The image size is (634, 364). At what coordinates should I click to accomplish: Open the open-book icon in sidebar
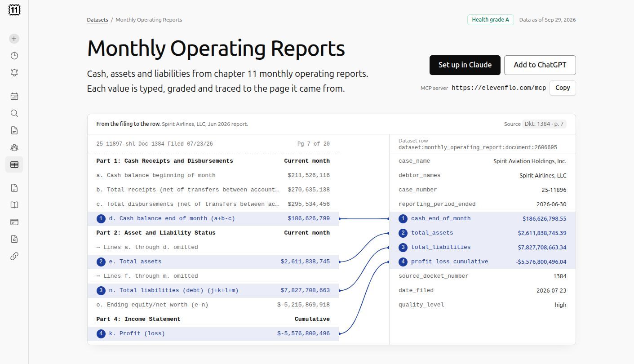(x=14, y=205)
